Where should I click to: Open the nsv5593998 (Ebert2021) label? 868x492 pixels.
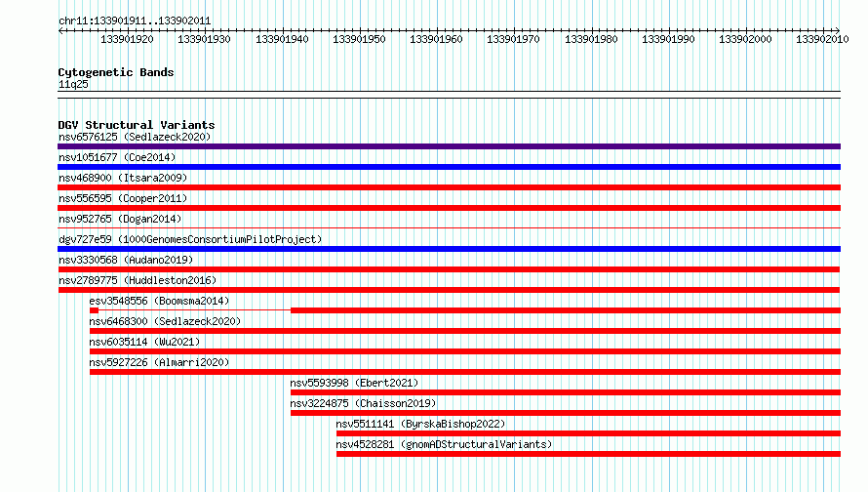coord(354,383)
